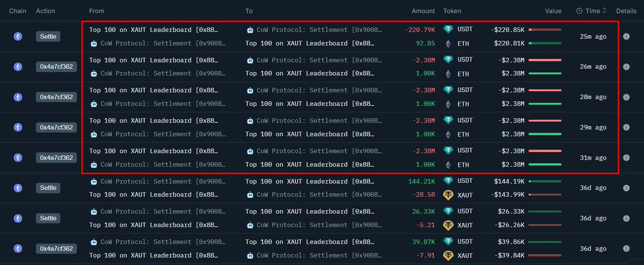Open Top 100 on XAUT Leaderboard sender in first row
This screenshot has height=265, width=644.
point(153,30)
